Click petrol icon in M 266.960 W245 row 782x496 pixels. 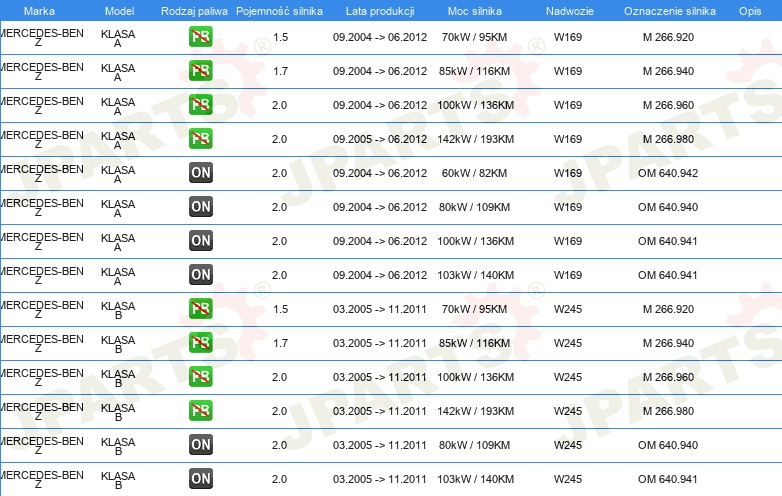pyautogui.click(x=200, y=376)
